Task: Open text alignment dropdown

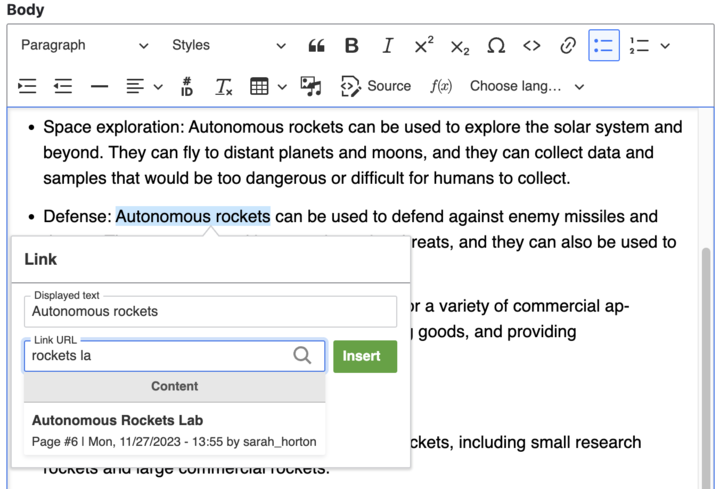Action: [144, 86]
